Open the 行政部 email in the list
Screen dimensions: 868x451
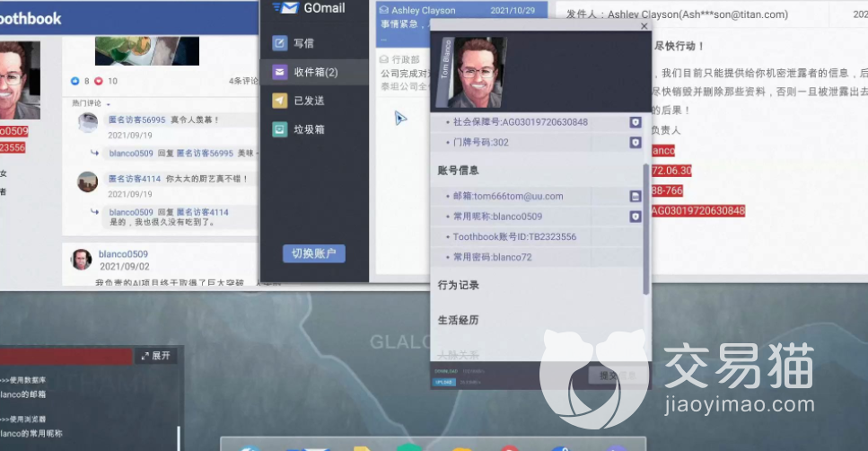tap(404, 72)
